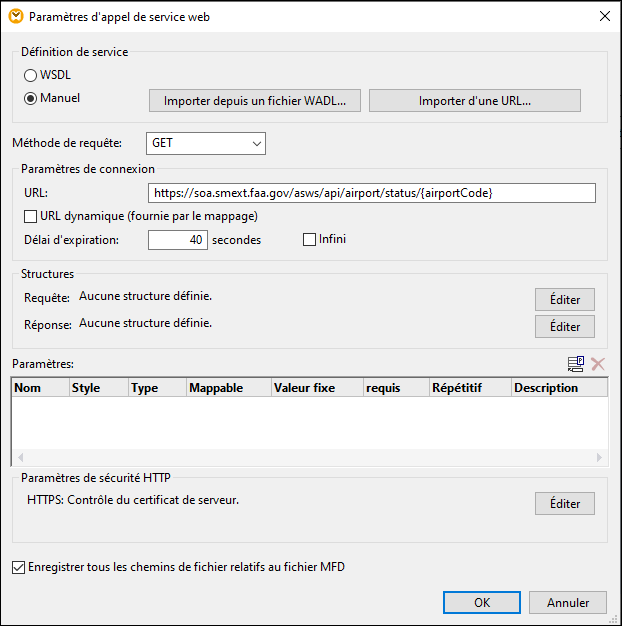Edit the Requête structure
622x626 pixels.
pos(565,300)
